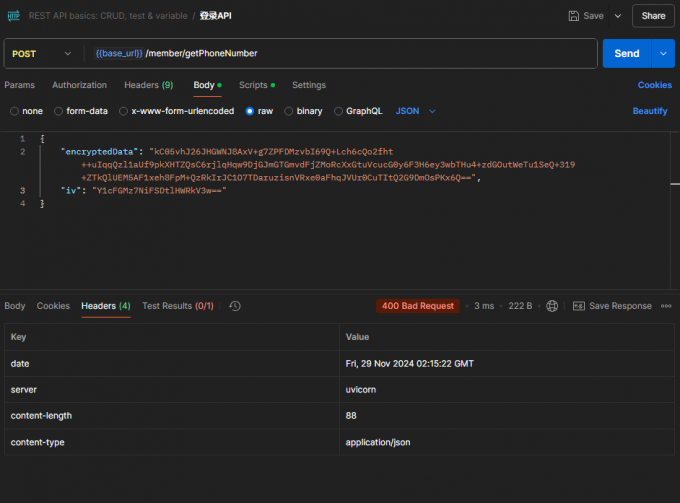The height and width of the screenshot is (503, 680).
Task: Click the content-type key cell
Action: click(172, 442)
